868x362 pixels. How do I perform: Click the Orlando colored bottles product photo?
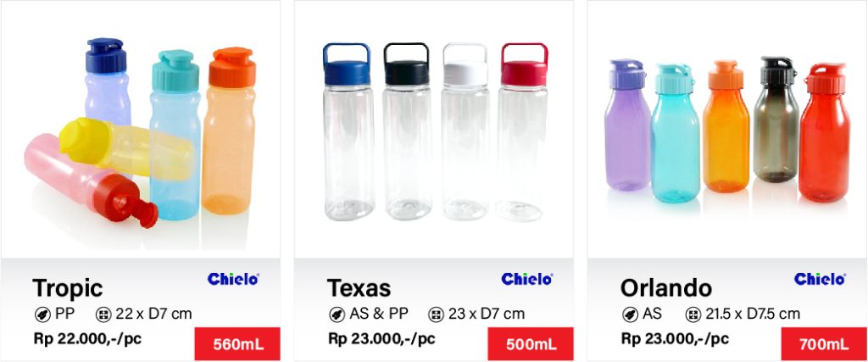click(x=727, y=131)
